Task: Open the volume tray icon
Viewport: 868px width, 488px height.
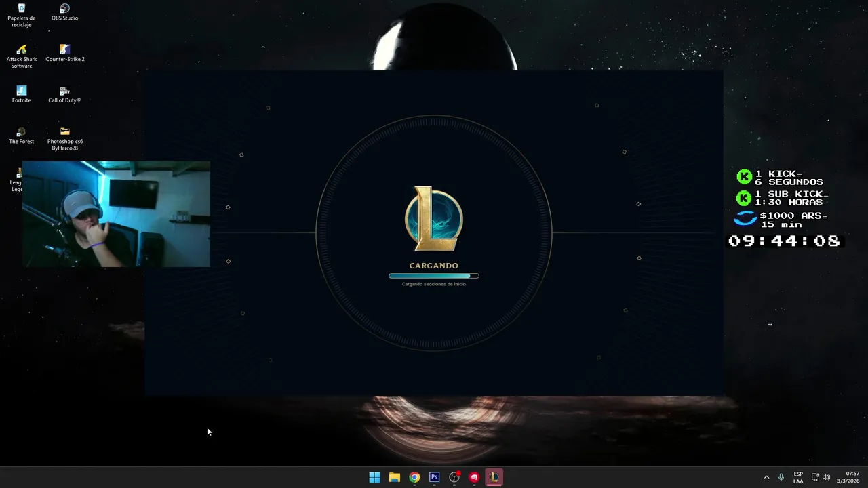Action: pyautogui.click(x=826, y=477)
